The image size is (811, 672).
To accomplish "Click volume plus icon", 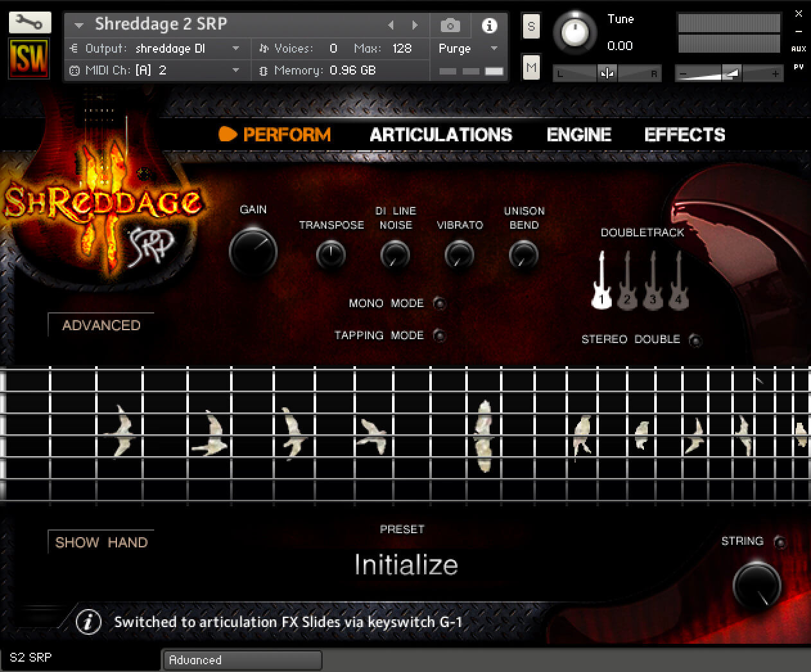I will click(x=776, y=74).
